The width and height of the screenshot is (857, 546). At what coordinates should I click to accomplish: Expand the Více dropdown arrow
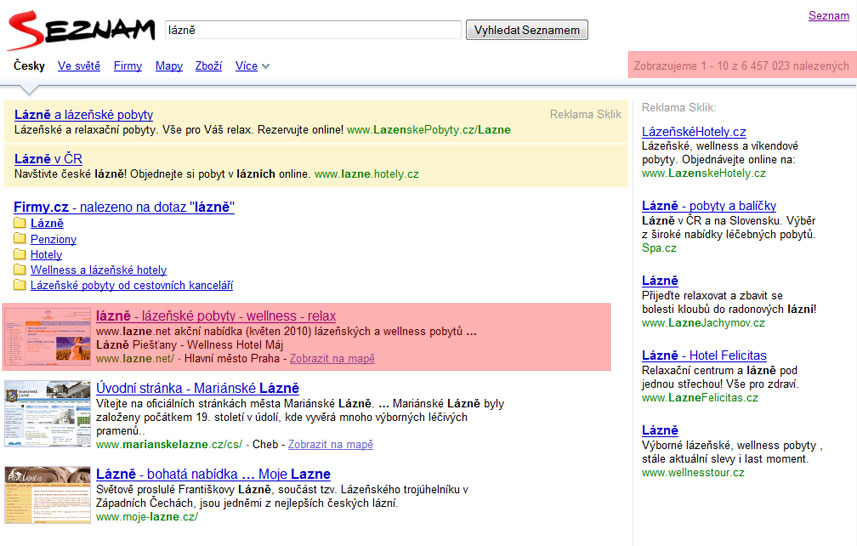[266, 66]
